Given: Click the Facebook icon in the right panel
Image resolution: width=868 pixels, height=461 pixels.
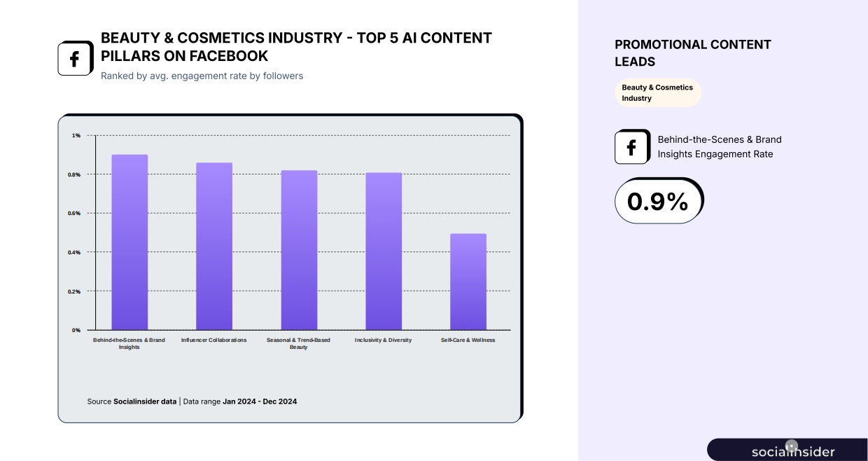Looking at the screenshot, I should (x=632, y=147).
